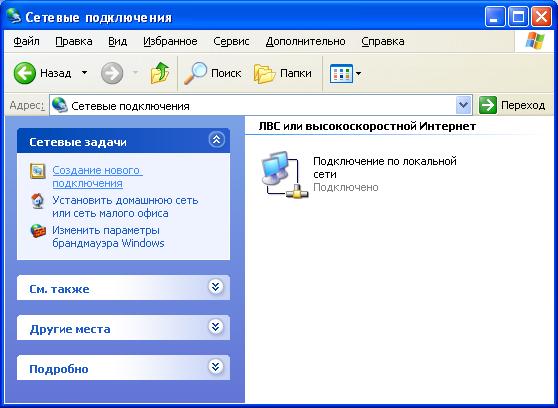Image resolution: width=558 pixels, height=408 pixels.
Task: Open the Дополнительно menu
Action: tap(305, 41)
